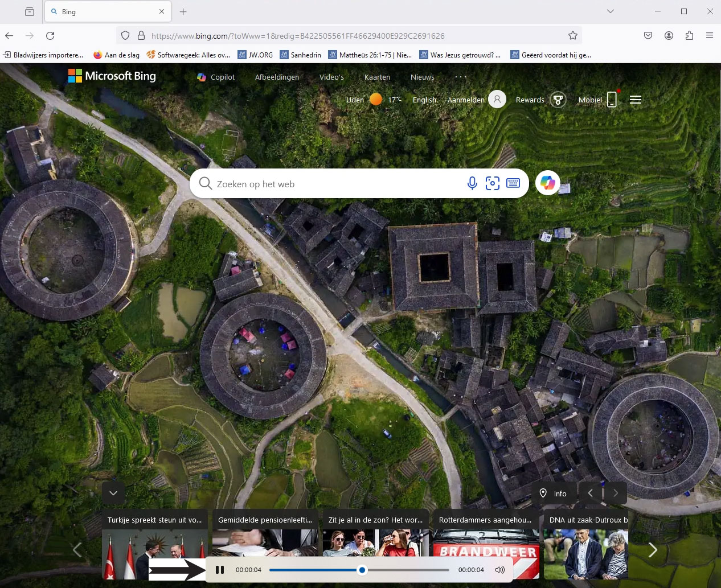Click the Uden weather location link

click(x=355, y=100)
